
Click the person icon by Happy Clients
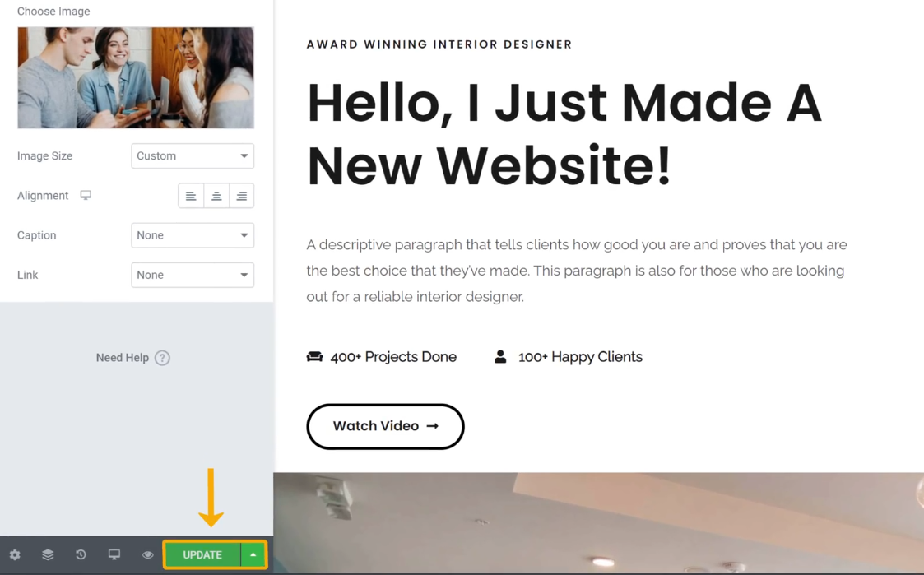[x=500, y=356]
